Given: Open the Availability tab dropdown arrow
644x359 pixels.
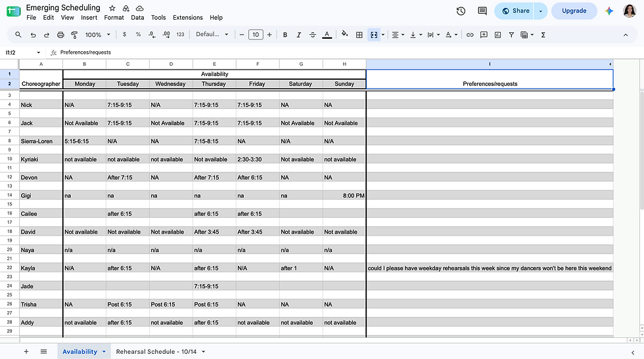Looking at the screenshot, I should tap(104, 352).
